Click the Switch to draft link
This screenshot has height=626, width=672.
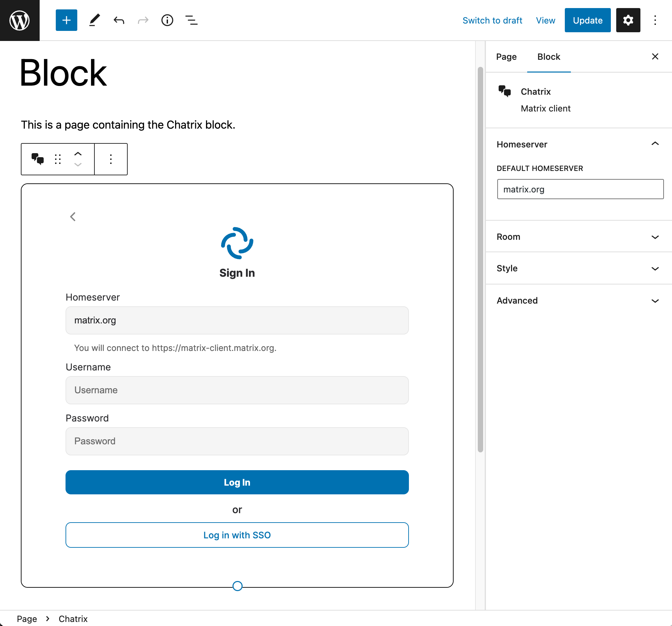492,20
